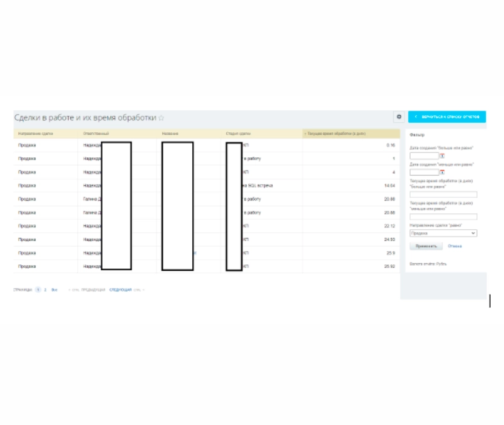Sort by "Направление сделки" column header
504x425 pixels.
point(35,133)
